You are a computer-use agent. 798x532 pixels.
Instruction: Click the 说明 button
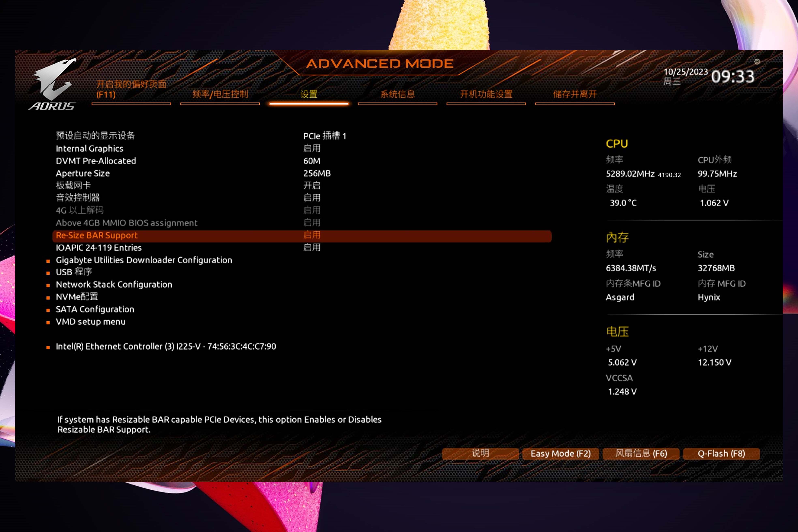pos(481,454)
